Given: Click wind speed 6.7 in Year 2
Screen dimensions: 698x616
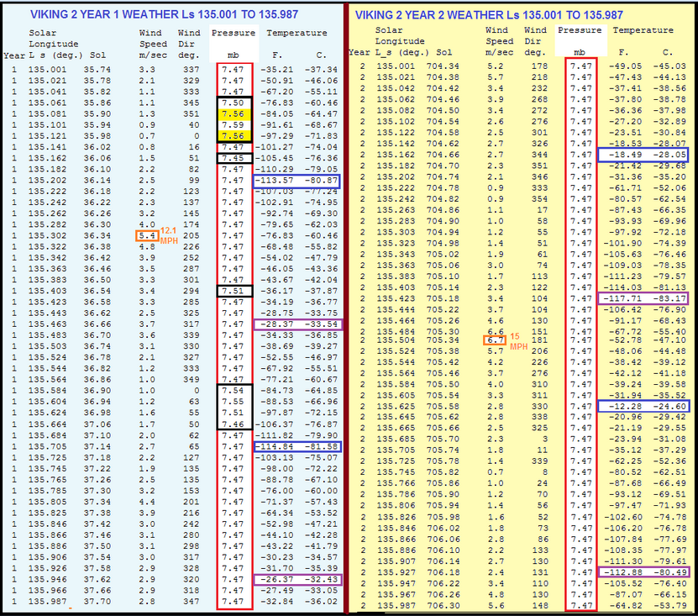Looking at the screenshot, I should [495, 340].
